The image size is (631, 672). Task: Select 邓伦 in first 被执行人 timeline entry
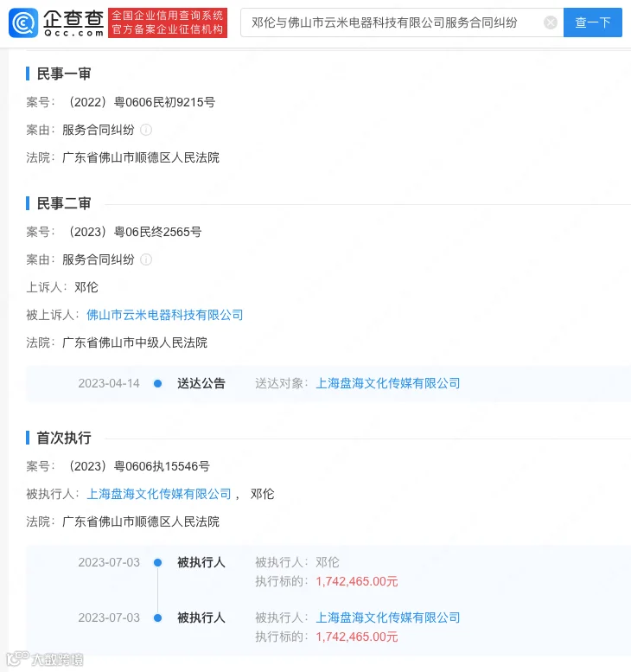pos(328,562)
